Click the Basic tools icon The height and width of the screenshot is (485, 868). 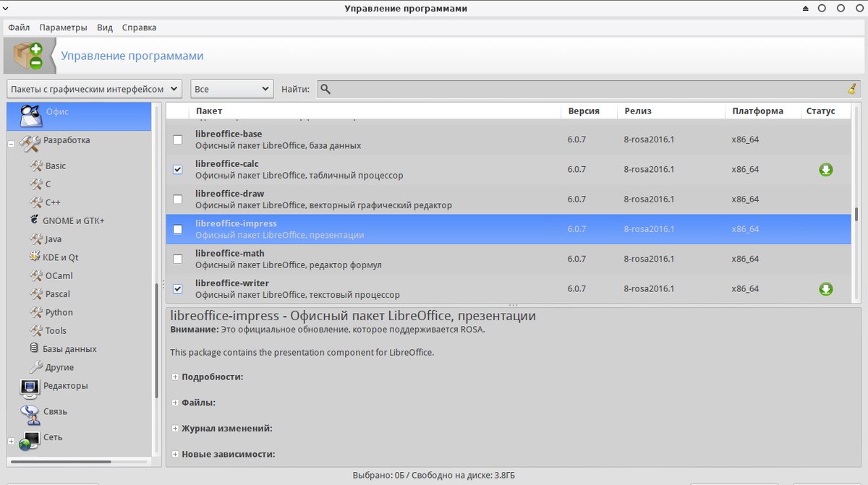[35, 166]
